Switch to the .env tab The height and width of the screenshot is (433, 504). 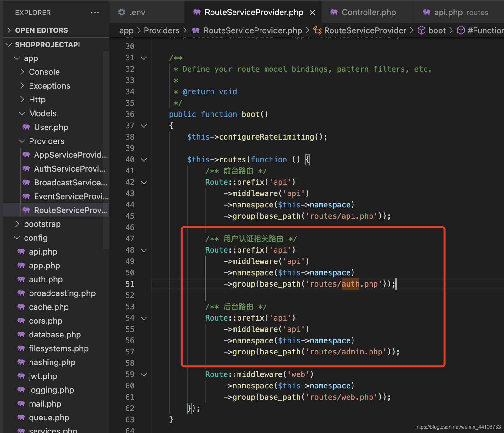click(x=147, y=12)
